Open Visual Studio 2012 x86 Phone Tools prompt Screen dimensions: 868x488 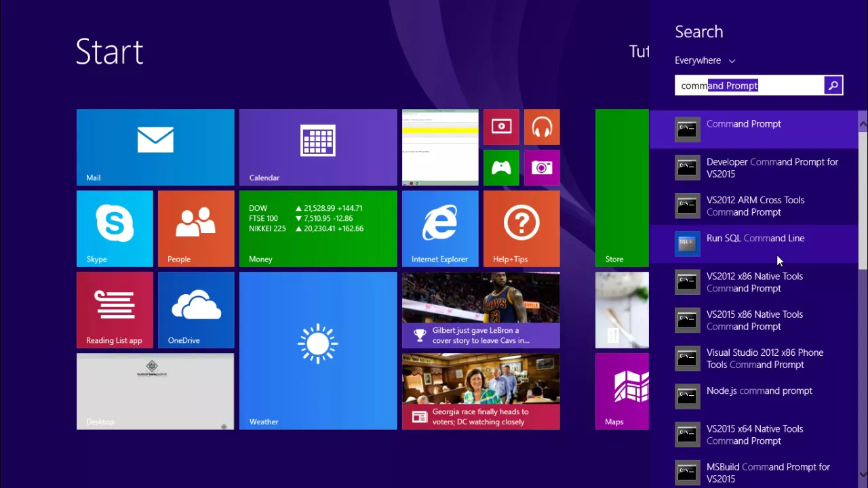pyautogui.click(x=753, y=358)
